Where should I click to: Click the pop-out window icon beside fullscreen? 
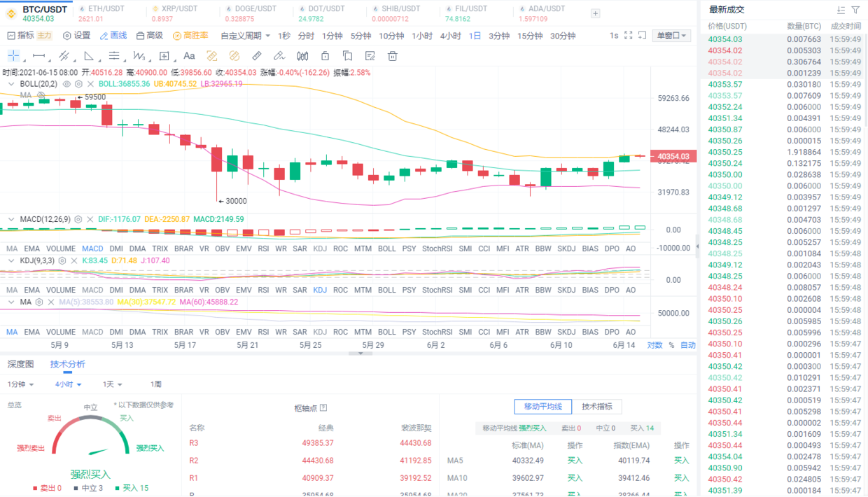pyautogui.click(x=642, y=36)
